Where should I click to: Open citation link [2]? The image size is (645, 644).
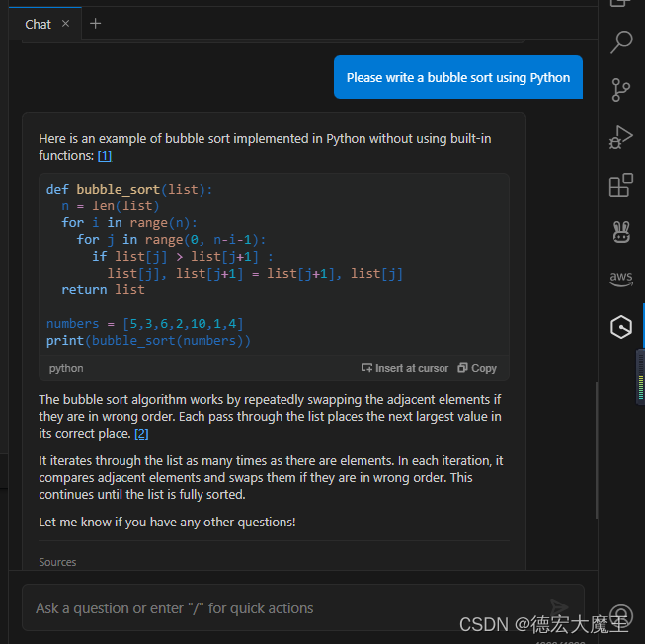pyautogui.click(x=141, y=434)
